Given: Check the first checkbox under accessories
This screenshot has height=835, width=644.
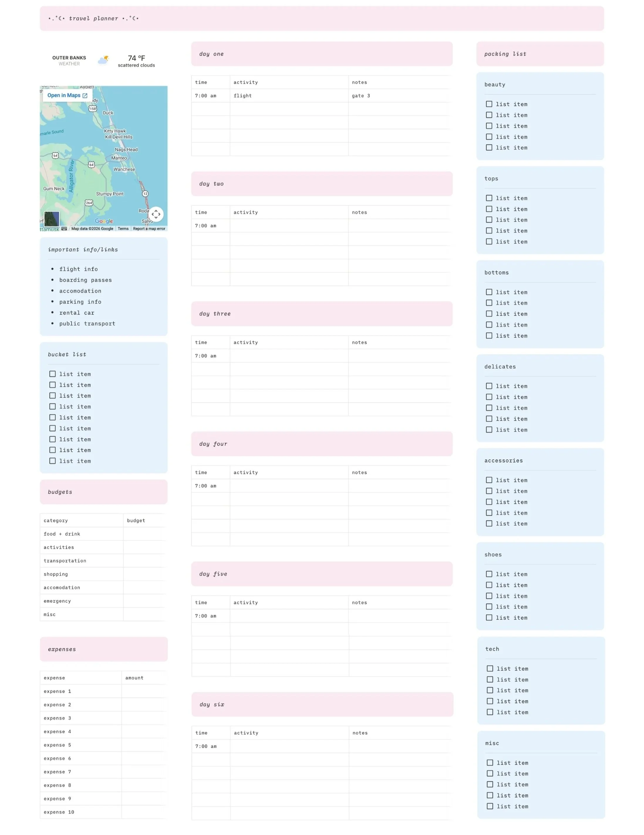Looking at the screenshot, I should tap(489, 480).
